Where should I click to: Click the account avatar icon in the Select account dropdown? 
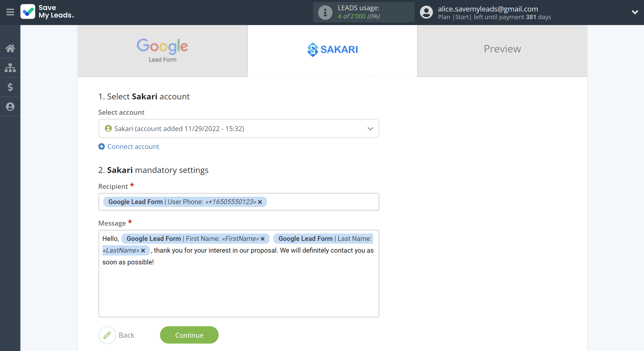(x=108, y=128)
